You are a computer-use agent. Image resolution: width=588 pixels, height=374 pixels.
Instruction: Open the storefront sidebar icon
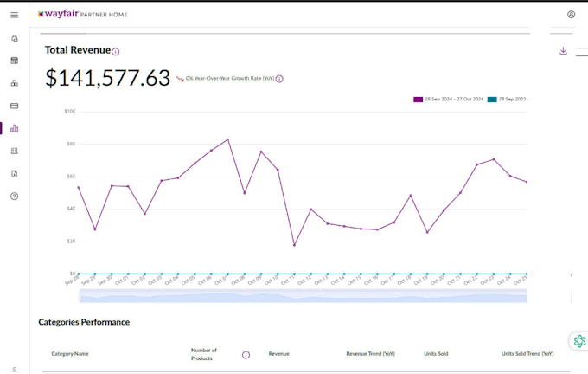[x=14, y=61]
